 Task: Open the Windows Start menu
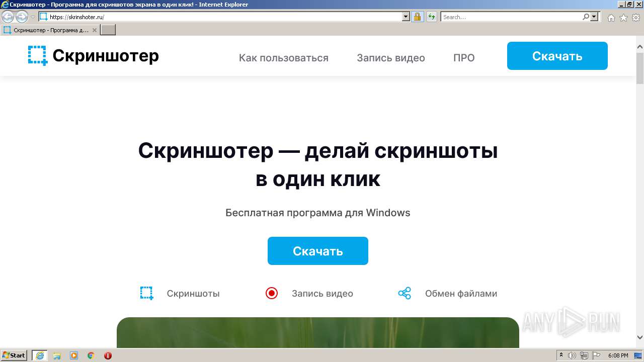(14, 355)
